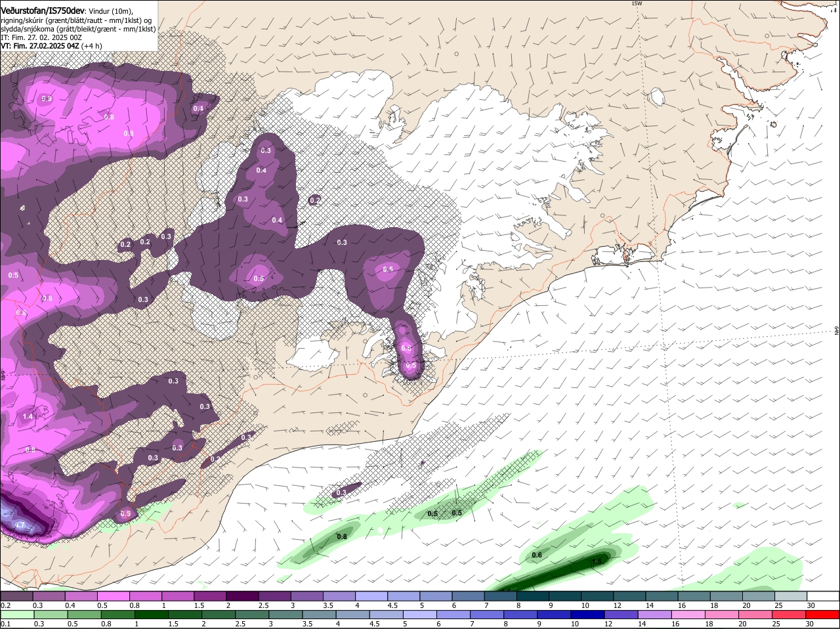
Task: Click the darkest purple swatch labeled 2, upper legend
Action: click(x=243, y=596)
